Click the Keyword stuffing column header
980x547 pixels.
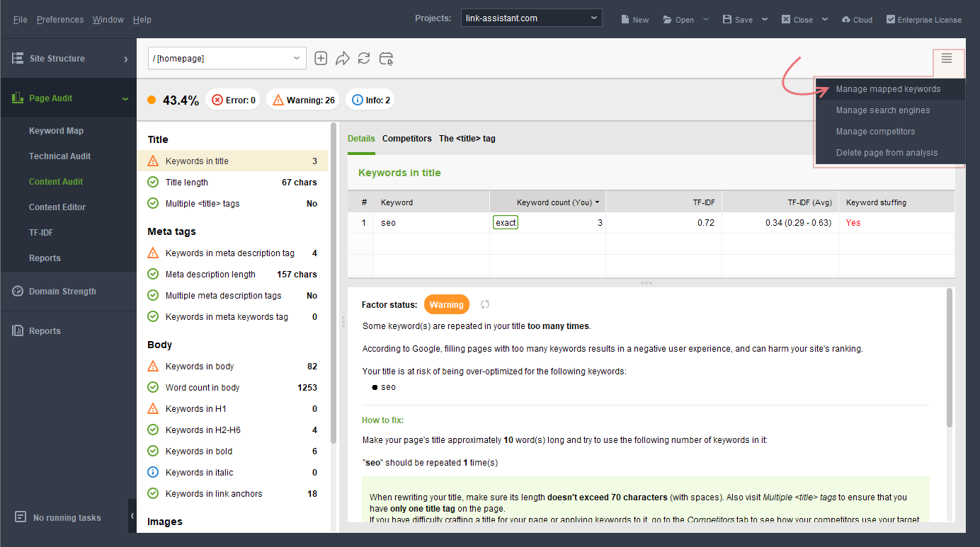pyautogui.click(x=896, y=202)
